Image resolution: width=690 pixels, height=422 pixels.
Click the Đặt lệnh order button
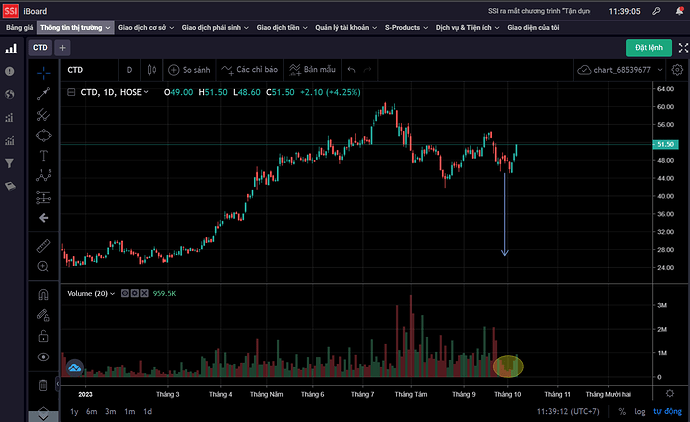tap(649, 48)
